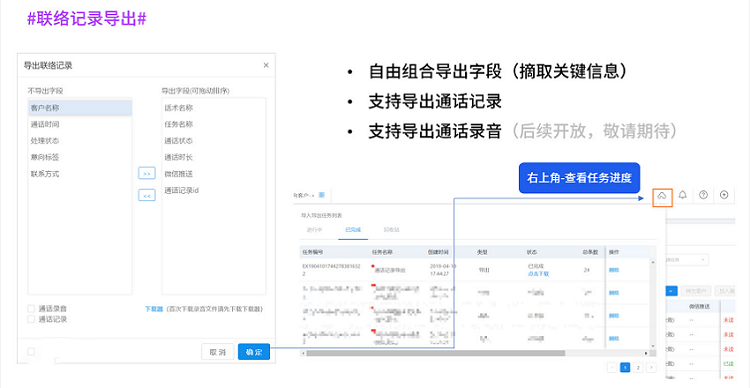Image resolution: width=750 pixels, height=388 pixels.
Task: Delete the 通话记录导出 task row
Action: coord(614,270)
